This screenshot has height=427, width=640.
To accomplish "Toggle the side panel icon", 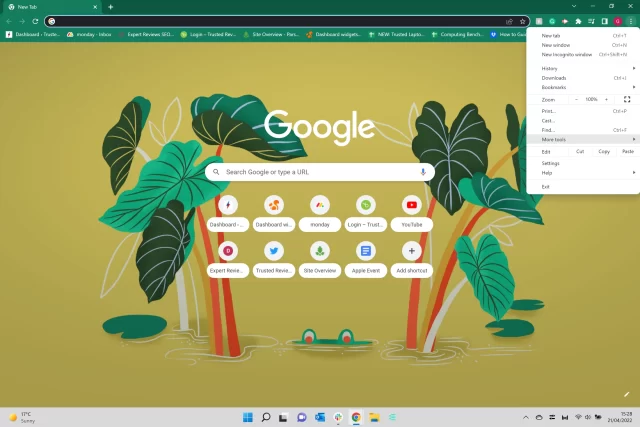I will point(604,21).
